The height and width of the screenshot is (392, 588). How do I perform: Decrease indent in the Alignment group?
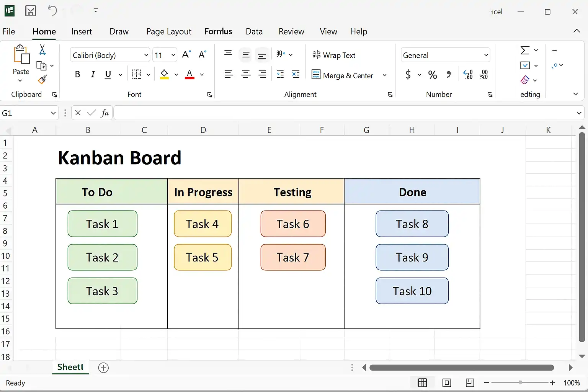(281, 74)
